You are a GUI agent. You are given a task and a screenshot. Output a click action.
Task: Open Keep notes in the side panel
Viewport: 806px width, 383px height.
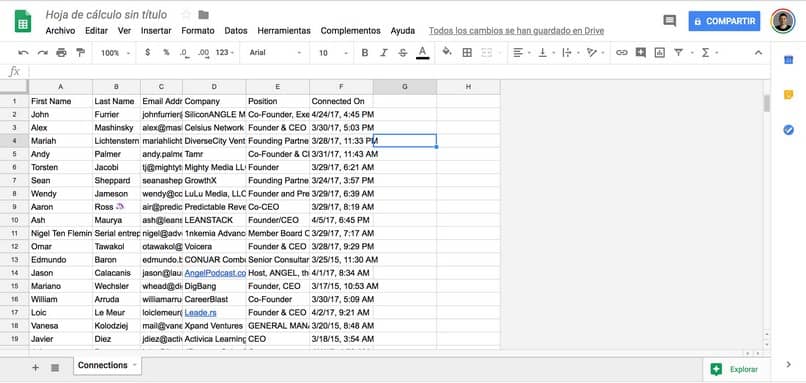[789, 95]
